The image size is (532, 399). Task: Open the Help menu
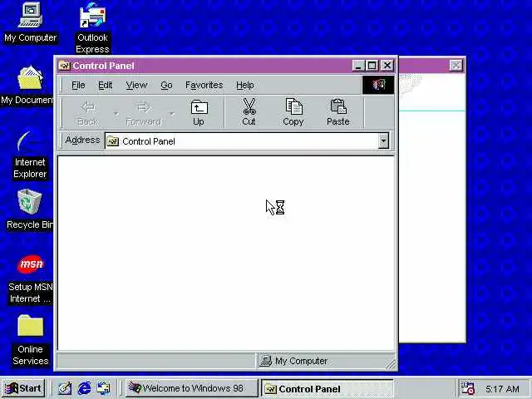245,85
